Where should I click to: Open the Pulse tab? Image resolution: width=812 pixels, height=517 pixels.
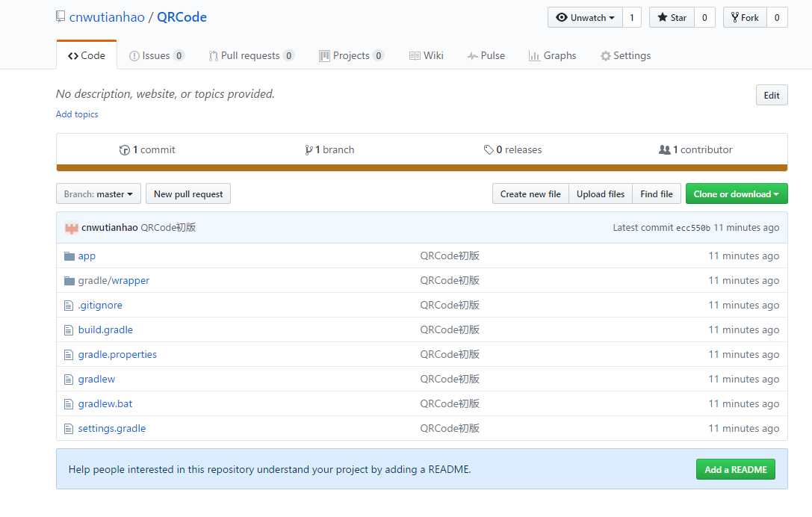(486, 55)
